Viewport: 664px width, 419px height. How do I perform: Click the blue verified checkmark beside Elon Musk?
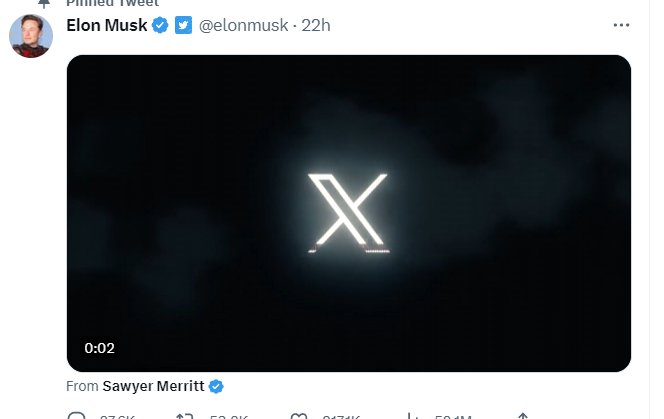coord(159,25)
